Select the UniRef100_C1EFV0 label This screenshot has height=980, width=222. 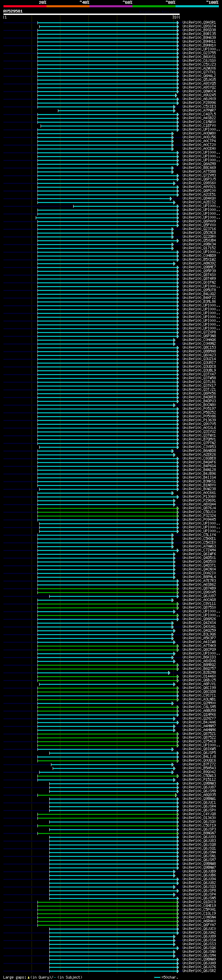click(x=199, y=125)
